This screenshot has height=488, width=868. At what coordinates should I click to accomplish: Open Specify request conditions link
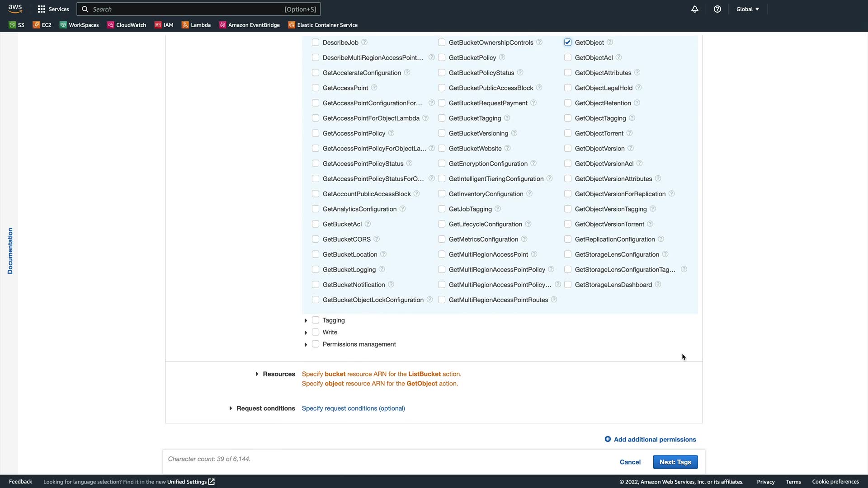tap(353, 408)
